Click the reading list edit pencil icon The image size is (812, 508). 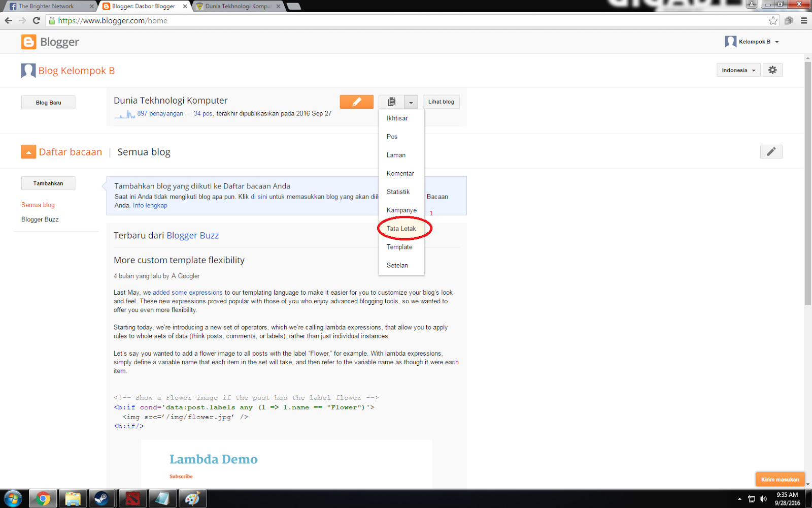[771, 151]
